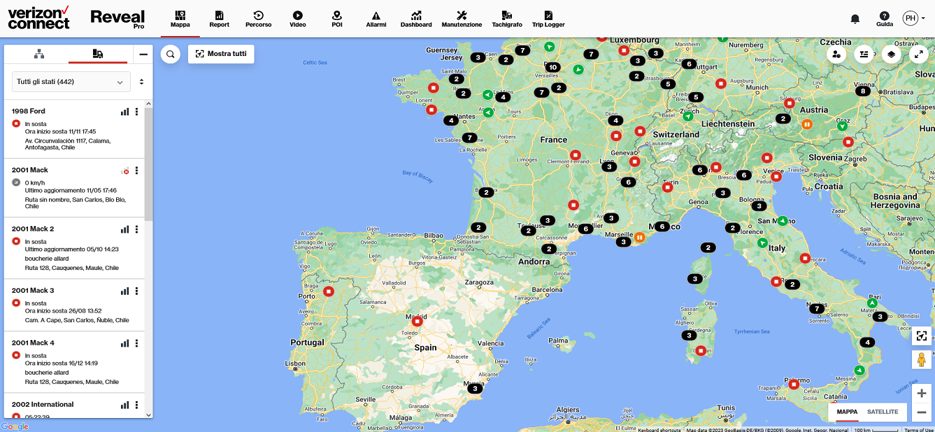This screenshot has height=432, width=935.
Task: Open options menu for 2001 Mack 3
Action: [137, 291]
